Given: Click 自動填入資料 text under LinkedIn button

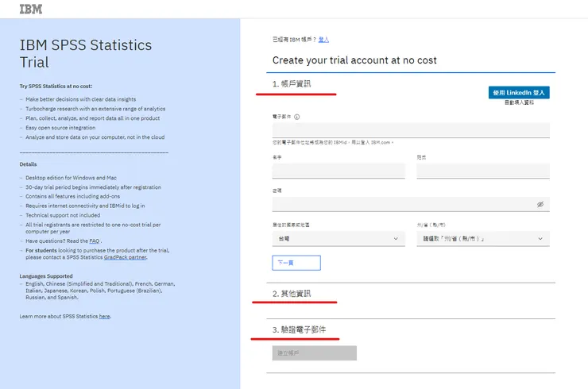Looking at the screenshot, I should pyautogui.click(x=519, y=102).
